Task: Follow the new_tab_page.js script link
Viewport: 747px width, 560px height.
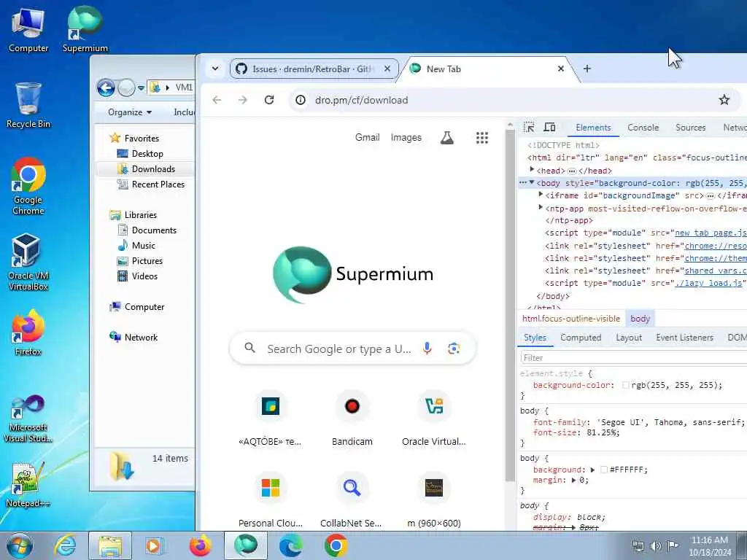Action: click(711, 233)
